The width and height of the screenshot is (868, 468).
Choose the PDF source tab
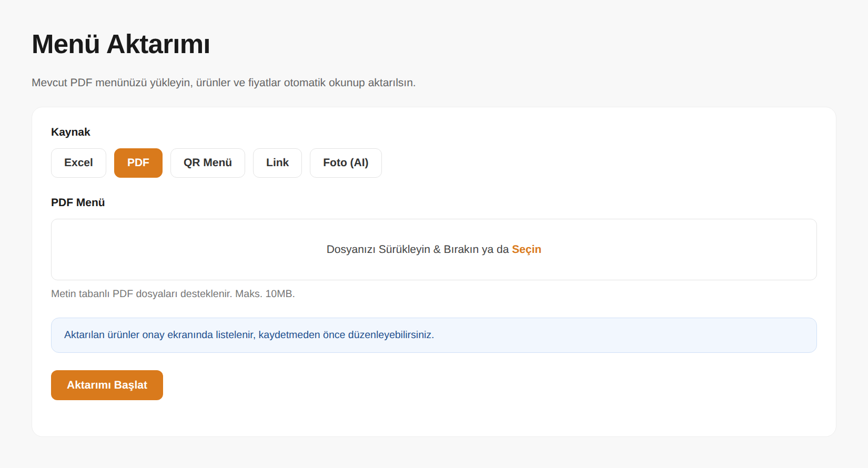click(138, 163)
